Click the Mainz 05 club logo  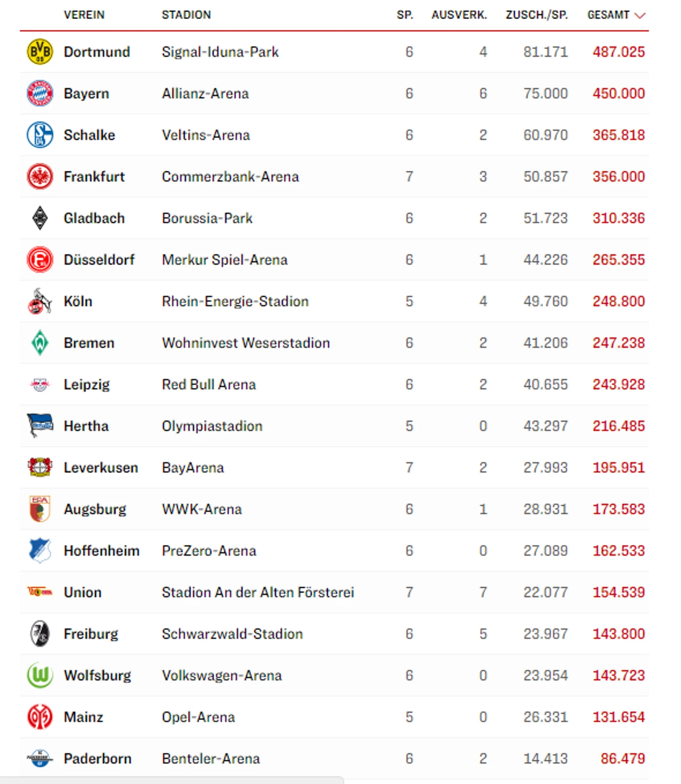[x=40, y=717]
